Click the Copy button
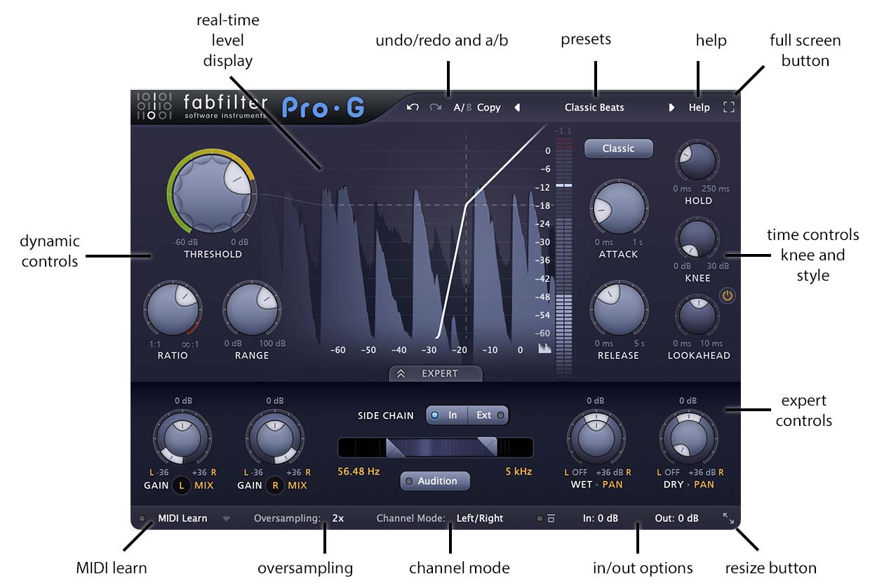The height and width of the screenshot is (588, 870). [489, 107]
